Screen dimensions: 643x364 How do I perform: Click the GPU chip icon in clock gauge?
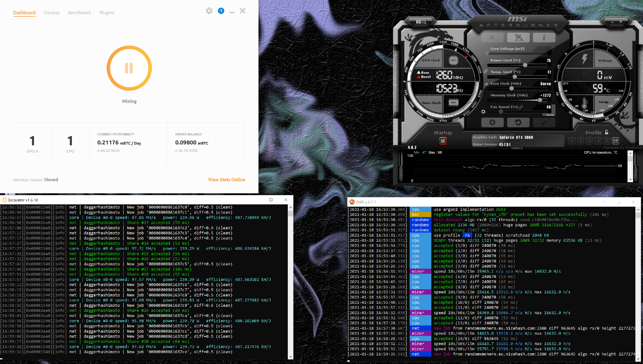(454, 60)
